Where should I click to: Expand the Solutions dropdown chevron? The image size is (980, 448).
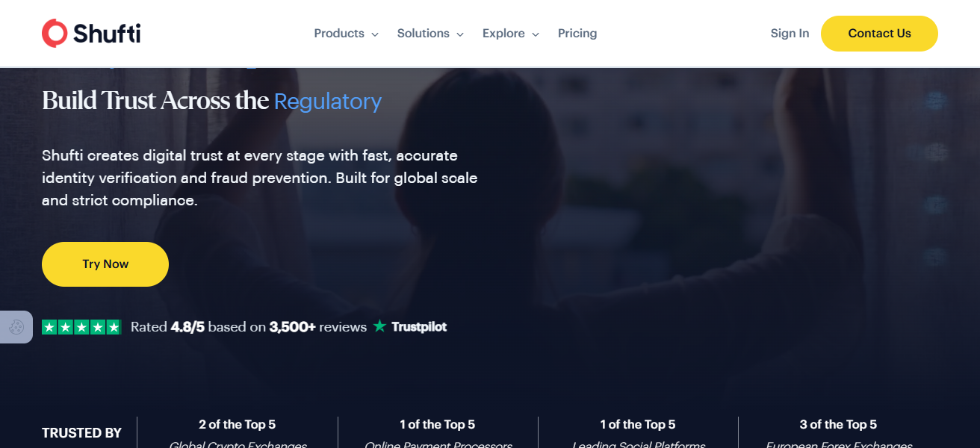(x=460, y=34)
